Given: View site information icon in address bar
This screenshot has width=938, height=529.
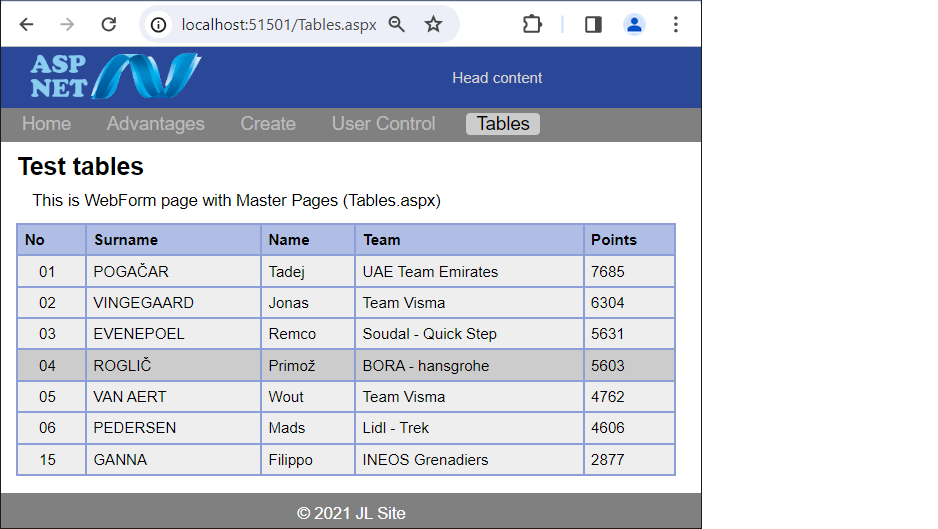Looking at the screenshot, I should (159, 25).
